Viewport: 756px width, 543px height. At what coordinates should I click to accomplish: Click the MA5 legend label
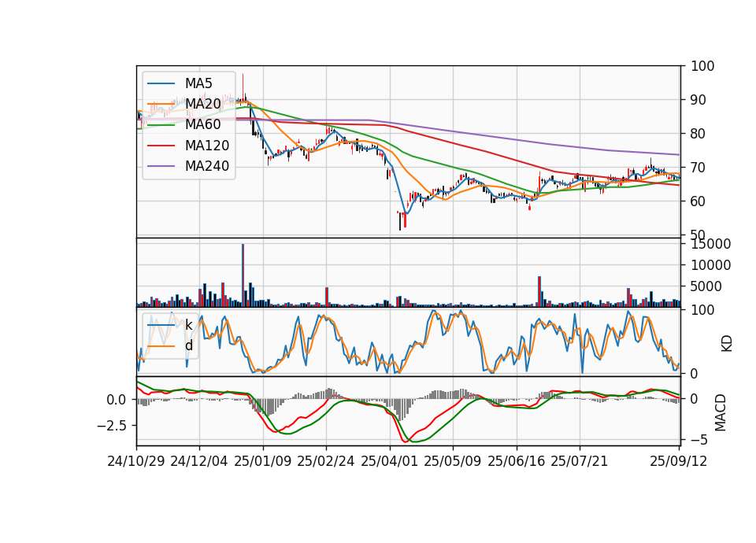[198, 83]
